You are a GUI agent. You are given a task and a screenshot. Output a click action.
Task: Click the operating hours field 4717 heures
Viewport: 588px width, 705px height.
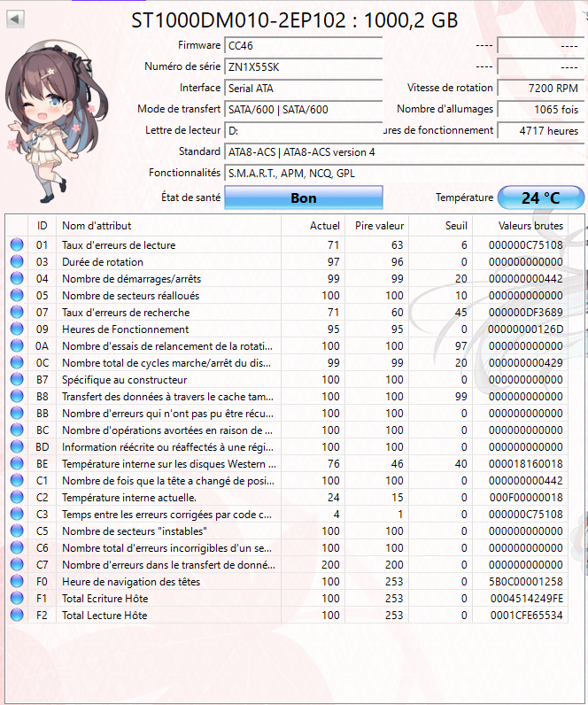pyautogui.click(x=541, y=131)
